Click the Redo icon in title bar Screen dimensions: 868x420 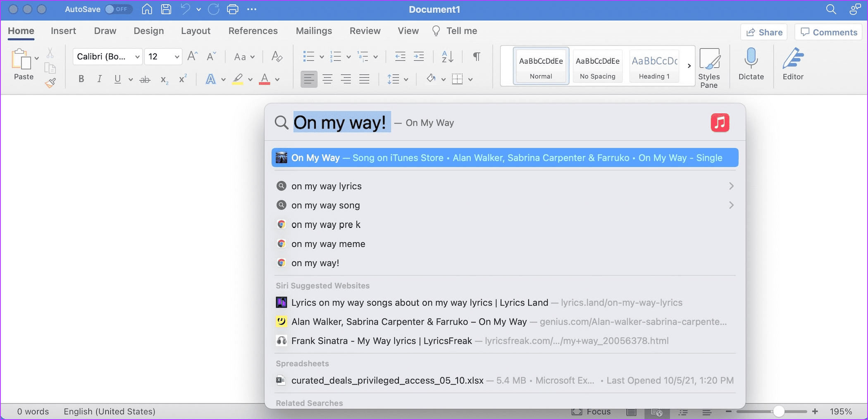pyautogui.click(x=214, y=9)
